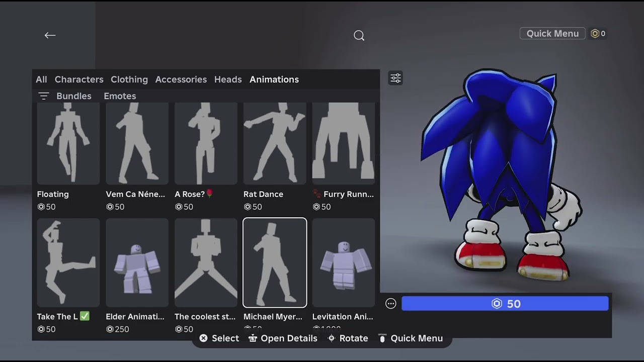Open the three-dot more options button

391,304
